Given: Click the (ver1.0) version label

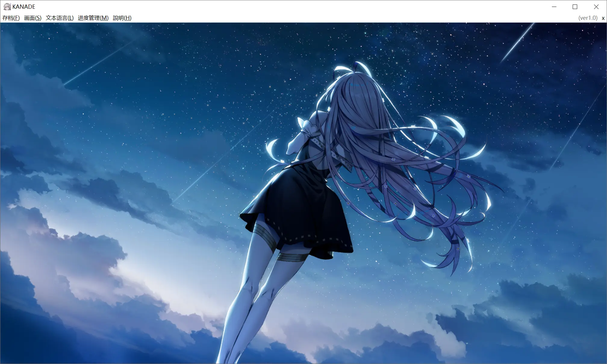Looking at the screenshot, I should click(588, 18).
